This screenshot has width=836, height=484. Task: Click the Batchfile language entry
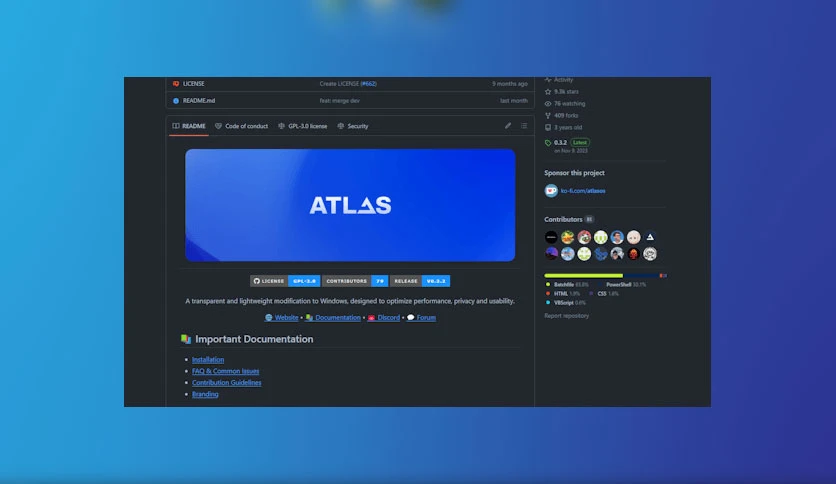[568, 285]
